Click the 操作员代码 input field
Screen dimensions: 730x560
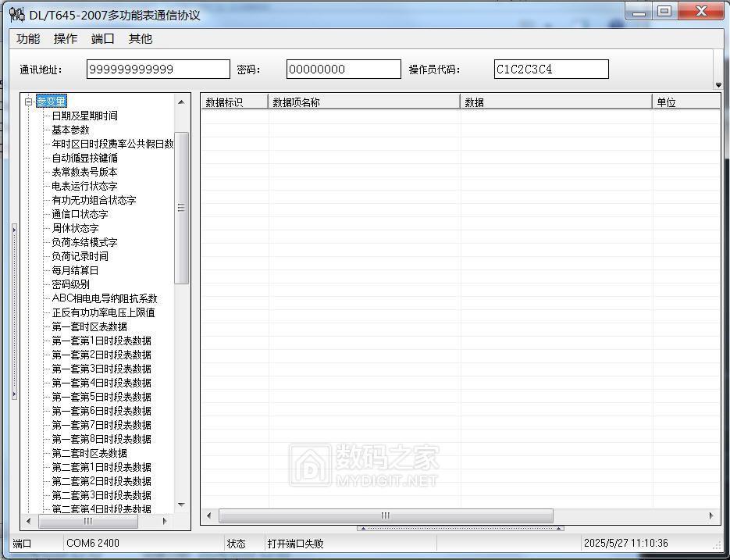(550, 70)
